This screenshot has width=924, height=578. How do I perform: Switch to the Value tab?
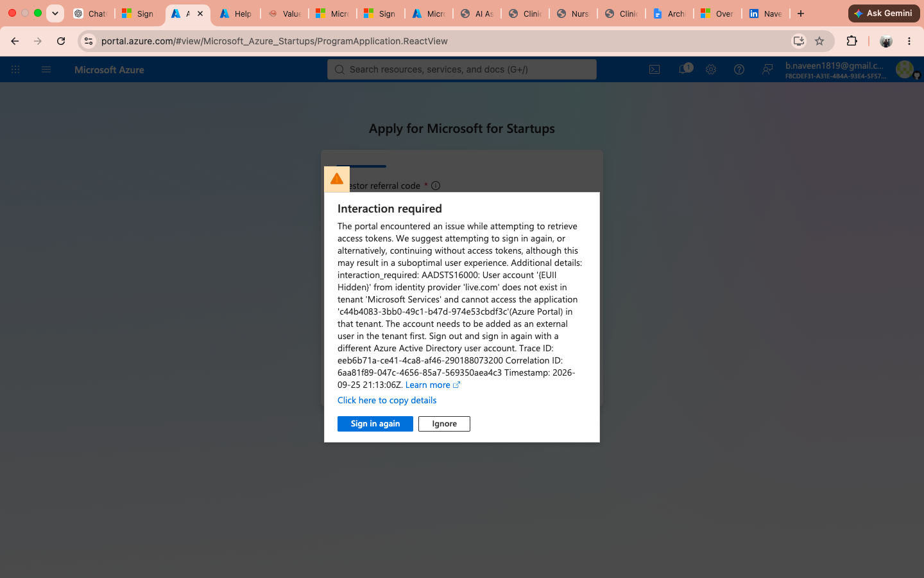284,13
